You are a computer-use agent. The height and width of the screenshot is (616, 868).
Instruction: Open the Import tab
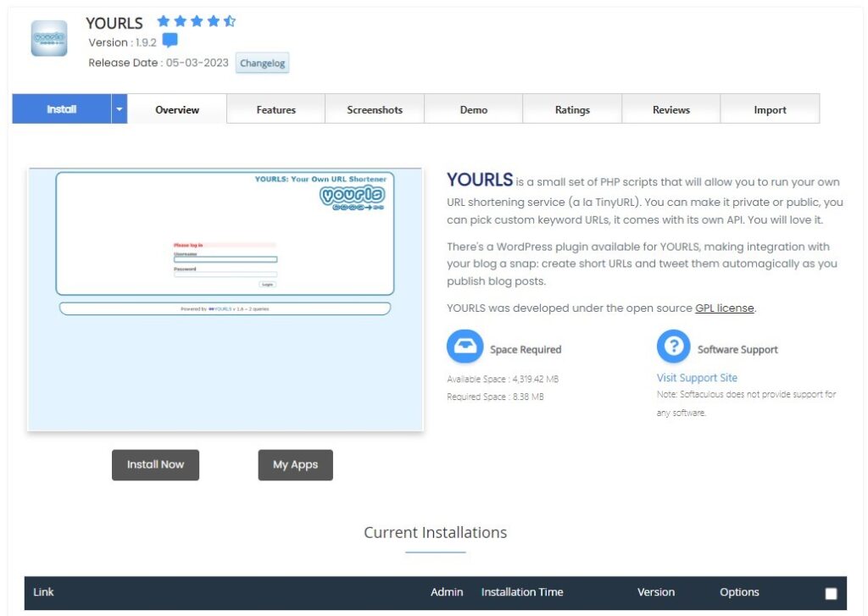point(770,109)
